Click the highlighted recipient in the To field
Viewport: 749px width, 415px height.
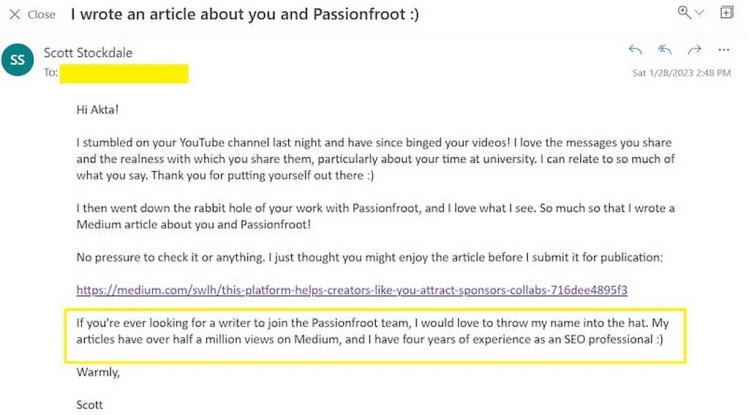tap(123, 72)
